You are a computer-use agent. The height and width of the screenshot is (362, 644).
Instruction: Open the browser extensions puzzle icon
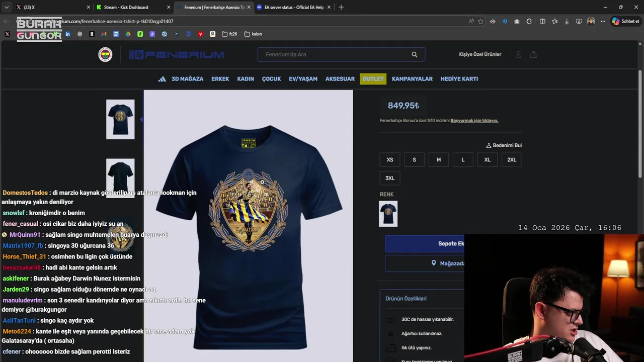coord(529,21)
